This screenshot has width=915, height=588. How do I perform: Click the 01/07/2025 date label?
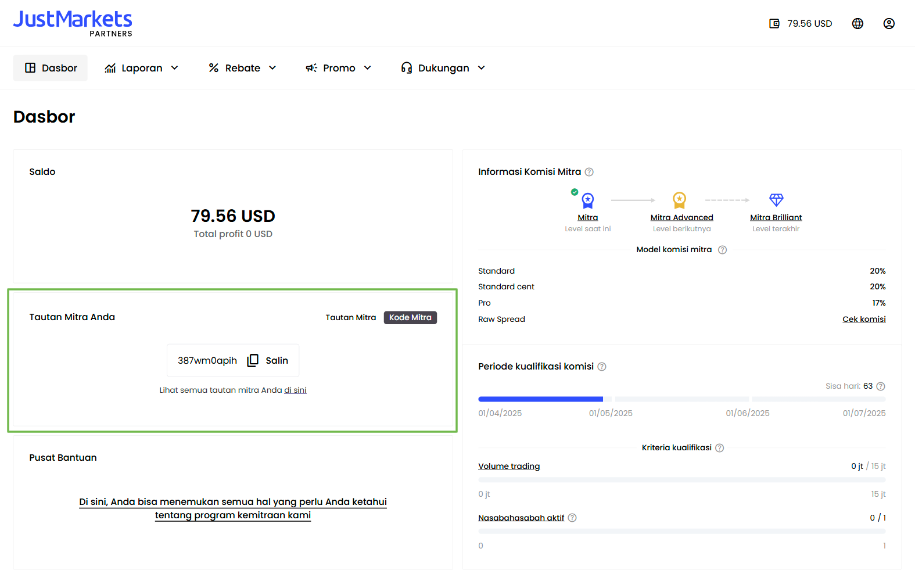864,413
